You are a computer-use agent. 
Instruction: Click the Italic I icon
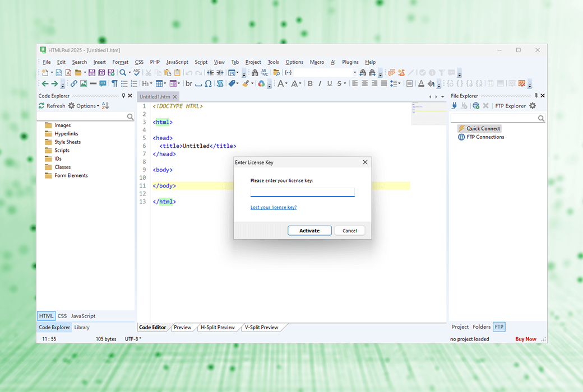pos(320,83)
